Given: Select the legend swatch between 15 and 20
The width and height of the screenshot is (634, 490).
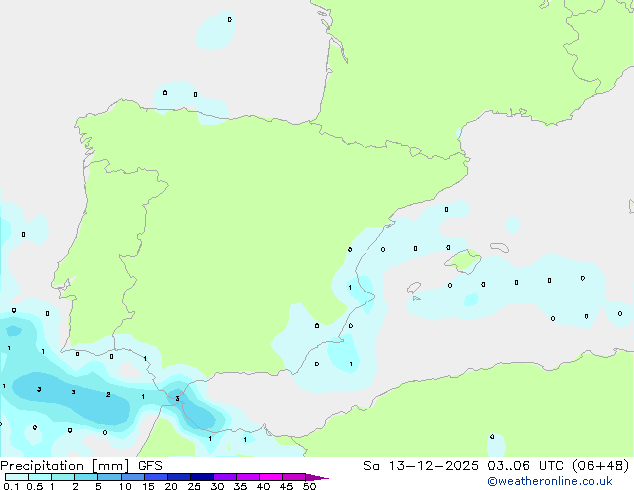Looking at the screenshot, I should coord(156,477).
